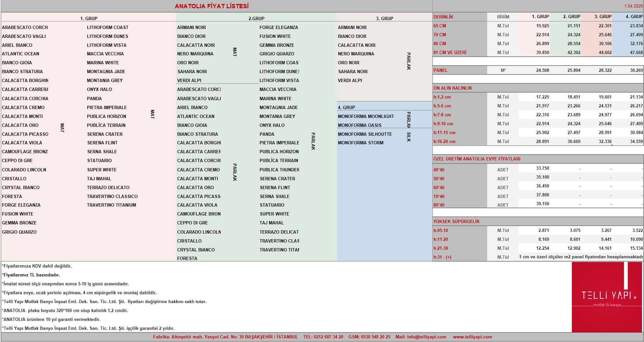This screenshot has height=342, width=644.
Task: Open the www.telliyapi.com website link
Action: [472, 337]
